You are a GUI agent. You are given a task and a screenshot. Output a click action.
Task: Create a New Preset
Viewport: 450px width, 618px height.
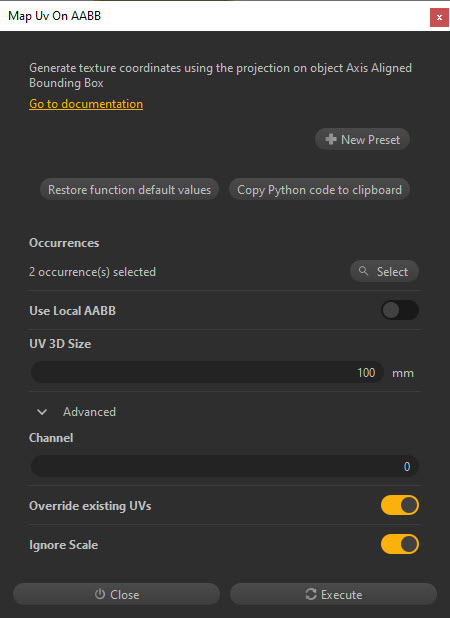click(362, 139)
